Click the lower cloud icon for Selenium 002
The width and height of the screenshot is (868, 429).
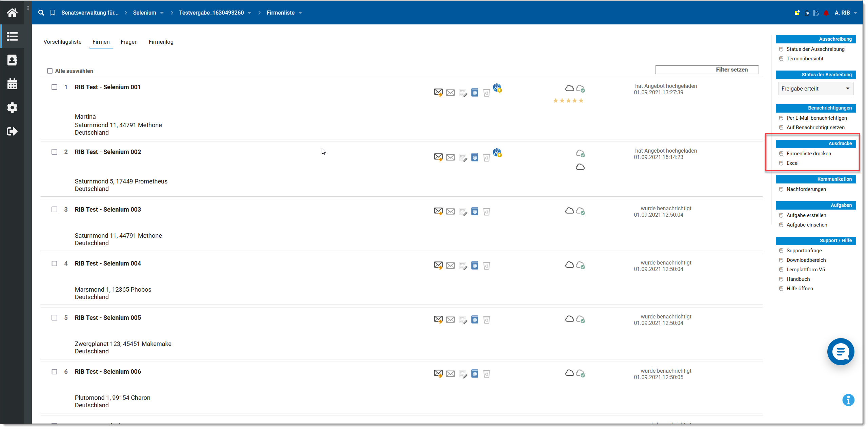coord(580,167)
